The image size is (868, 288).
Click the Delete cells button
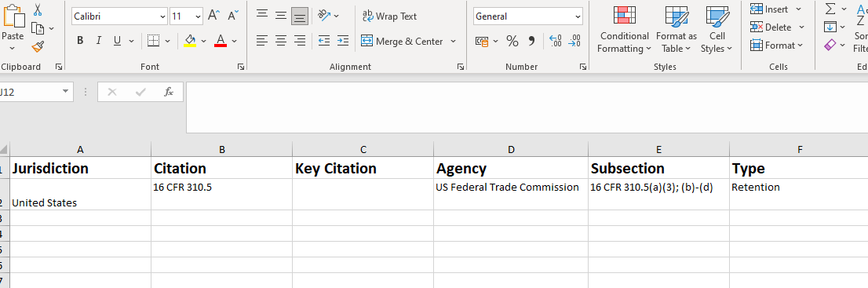[772, 27]
